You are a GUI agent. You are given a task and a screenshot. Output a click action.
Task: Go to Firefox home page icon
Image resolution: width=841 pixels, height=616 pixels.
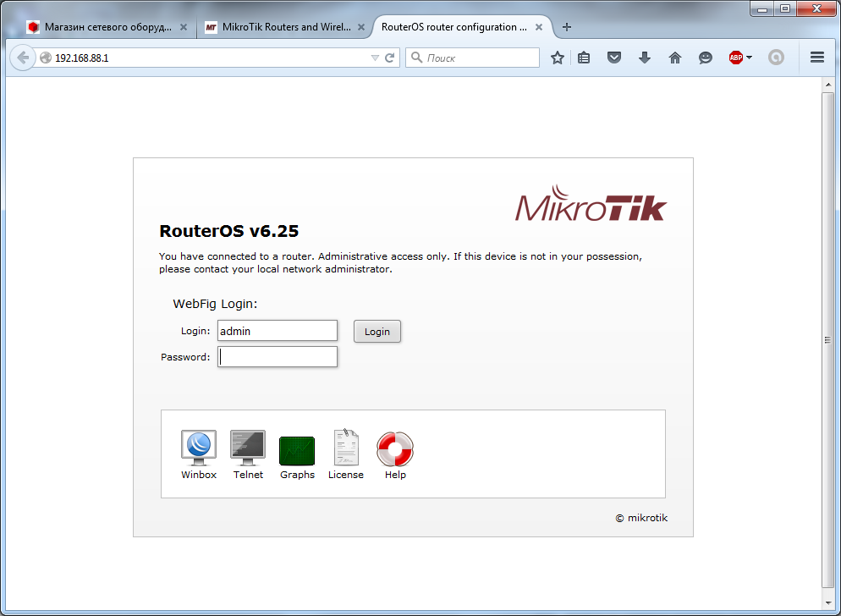click(674, 58)
